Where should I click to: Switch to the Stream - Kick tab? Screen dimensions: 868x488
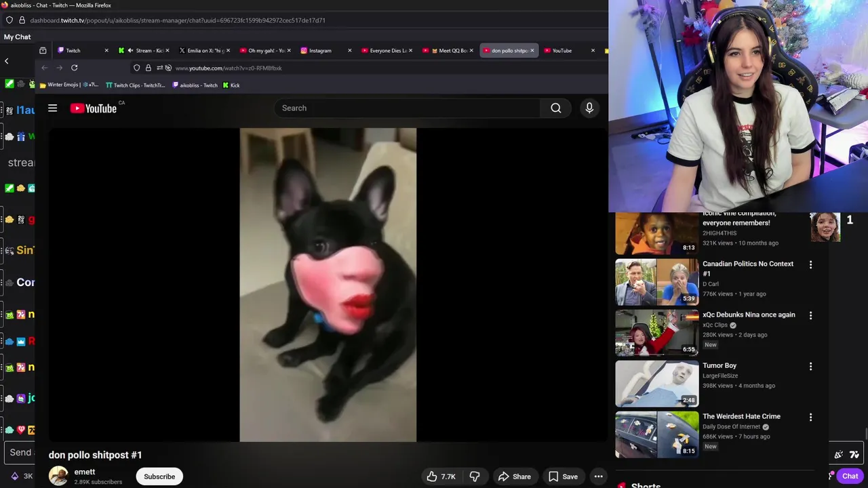tap(144, 50)
